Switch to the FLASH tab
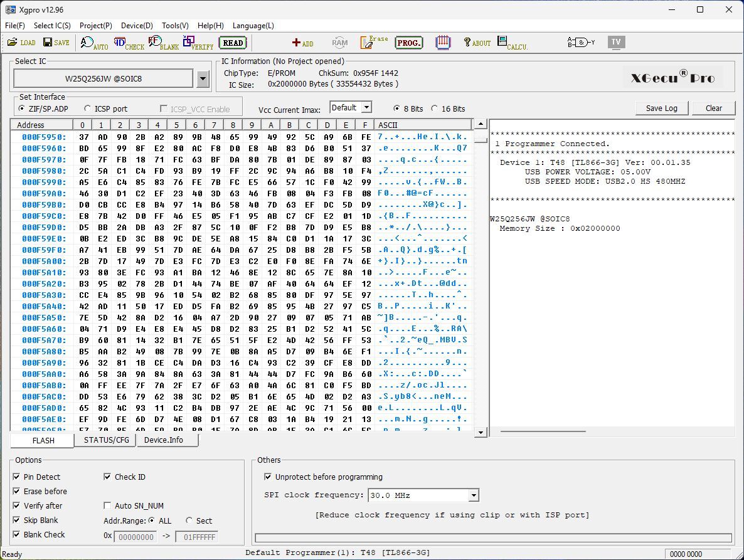This screenshot has height=560, width=744. (43, 440)
